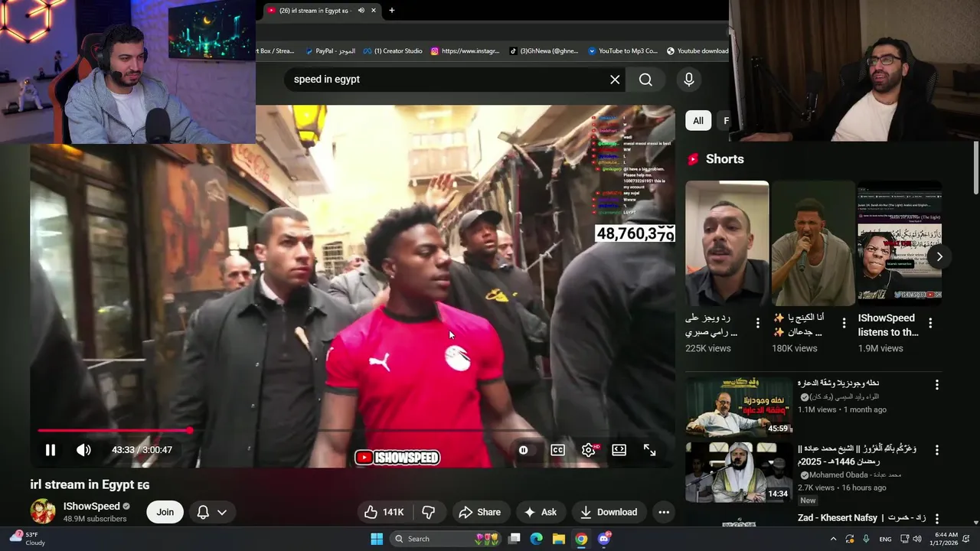Switch to Chrome on the taskbar
The width and height of the screenshot is (980, 551).
tap(581, 539)
